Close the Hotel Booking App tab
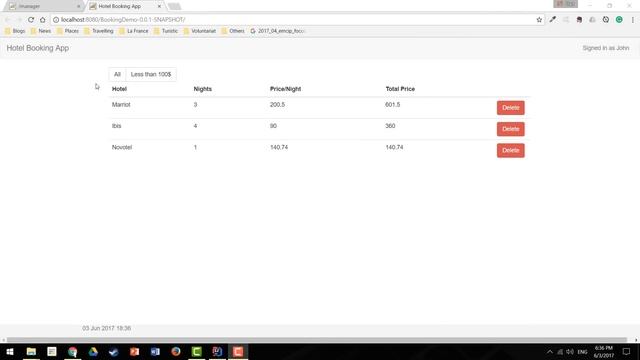640x360 pixels. click(159, 6)
